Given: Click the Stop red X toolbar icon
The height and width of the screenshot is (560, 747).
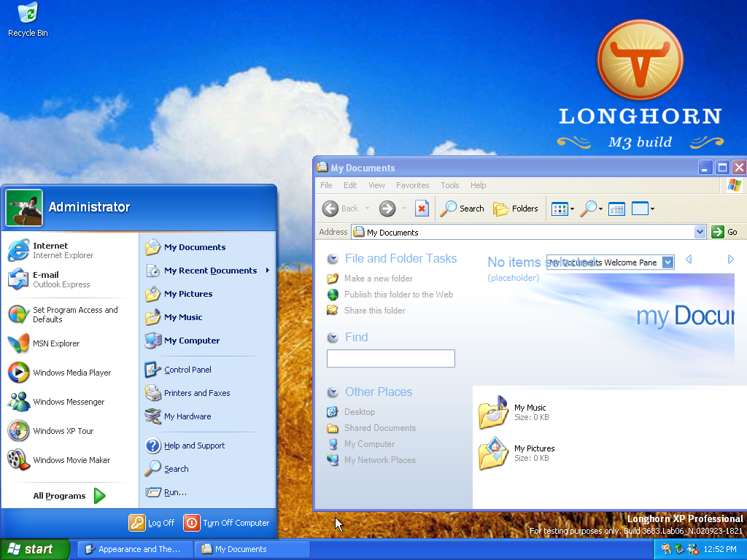Looking at the screenshot, I should 422,209.
